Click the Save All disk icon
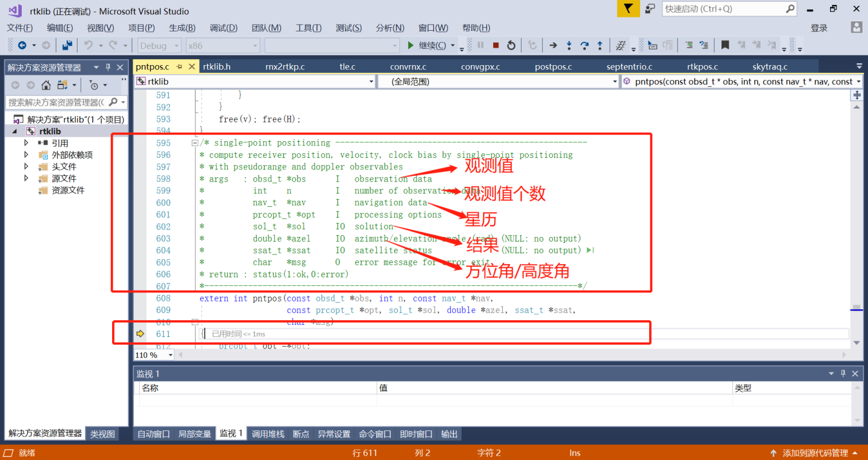Viewport: 868px width, 460px height. 67,45
